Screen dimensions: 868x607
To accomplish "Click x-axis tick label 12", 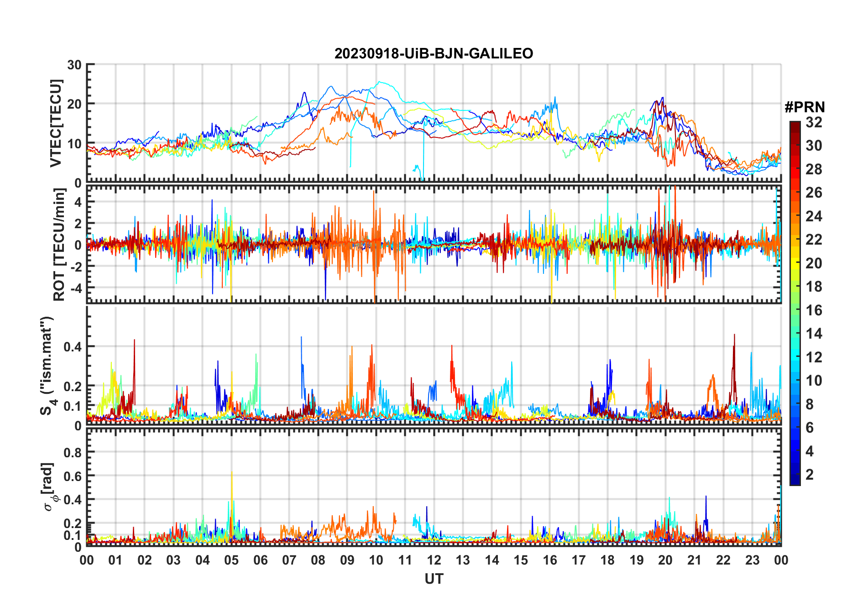I will pos(434,560).
